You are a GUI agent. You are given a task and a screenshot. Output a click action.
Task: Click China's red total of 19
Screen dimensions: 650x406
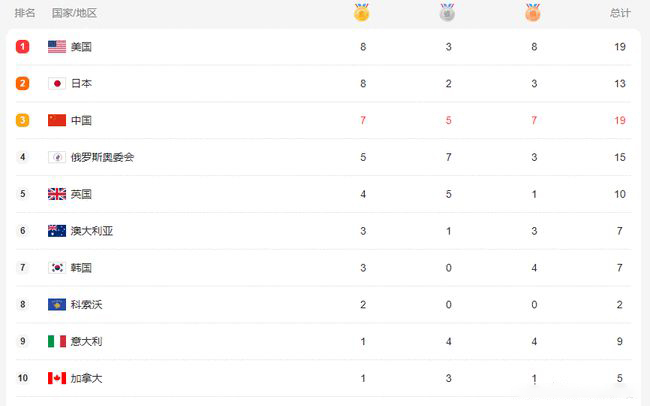tap(620, 121)
